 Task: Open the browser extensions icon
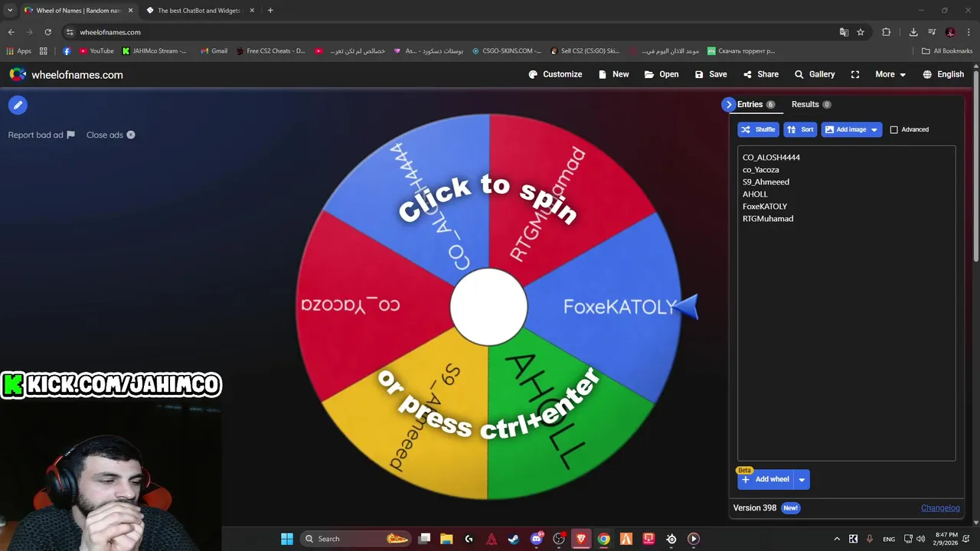click(x=887, y=32)
